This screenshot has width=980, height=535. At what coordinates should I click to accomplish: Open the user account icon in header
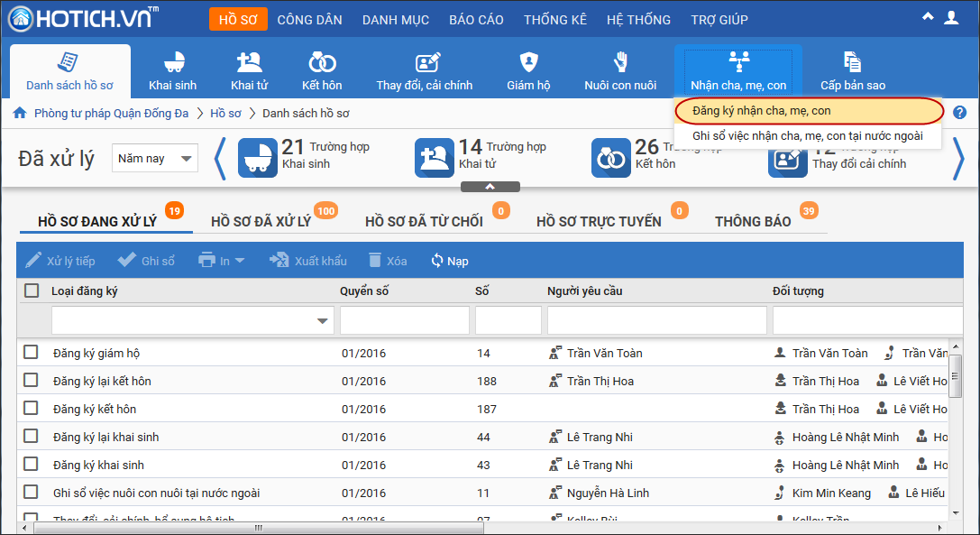[x=951, y=17]
